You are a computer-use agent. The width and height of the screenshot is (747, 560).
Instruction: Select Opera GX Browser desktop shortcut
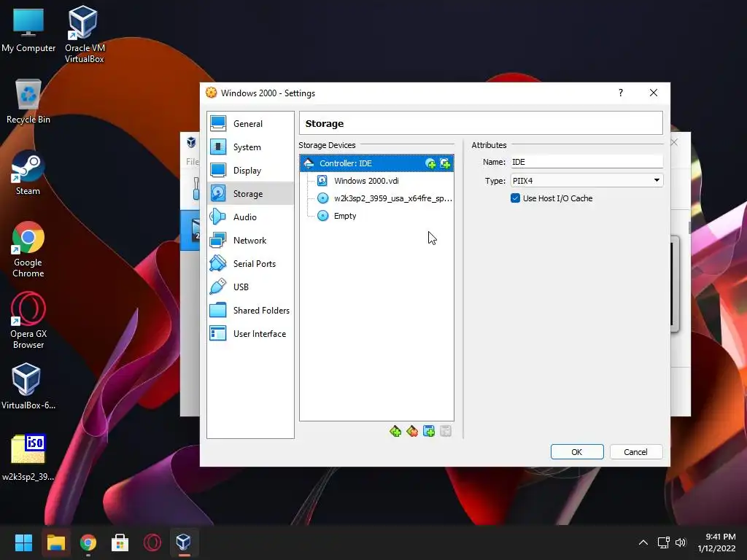[28, 321]
